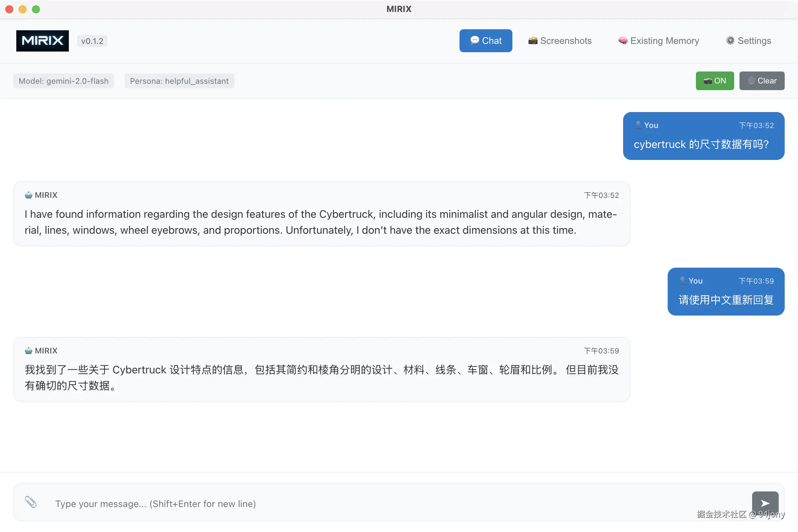The height and width of the screenshot is (532, 798).
Task: Click the version v0.1.2 badge
Action: 92,41
